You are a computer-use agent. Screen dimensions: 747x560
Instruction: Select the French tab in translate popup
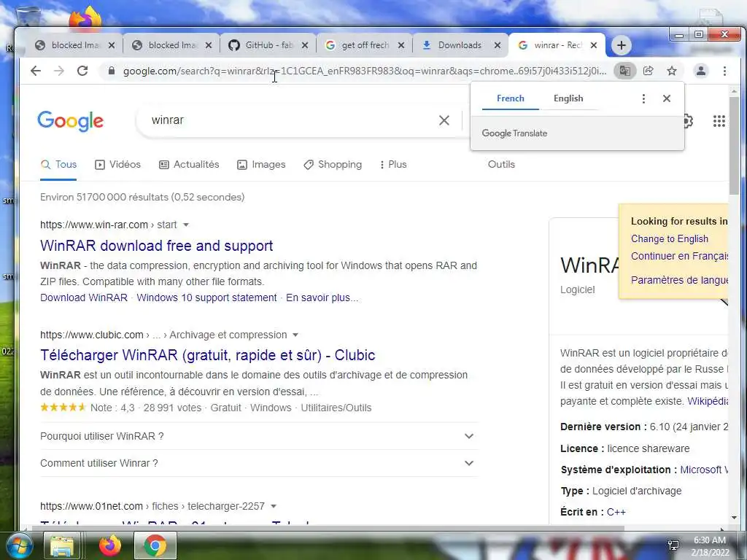point(510,98)
